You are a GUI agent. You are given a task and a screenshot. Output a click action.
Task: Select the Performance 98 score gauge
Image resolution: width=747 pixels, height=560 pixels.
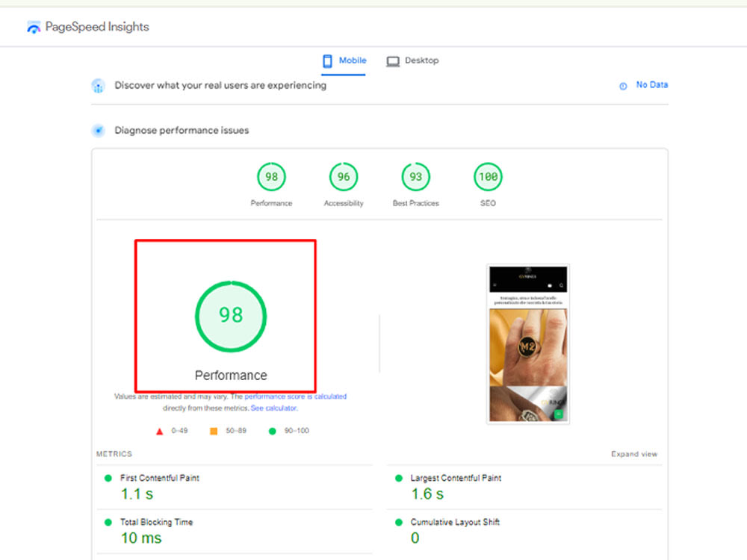272,177
